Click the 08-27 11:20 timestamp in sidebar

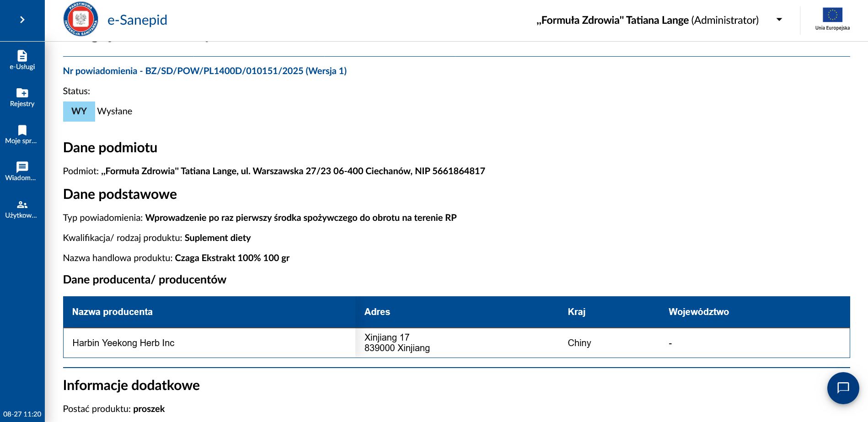click(22, 414)
